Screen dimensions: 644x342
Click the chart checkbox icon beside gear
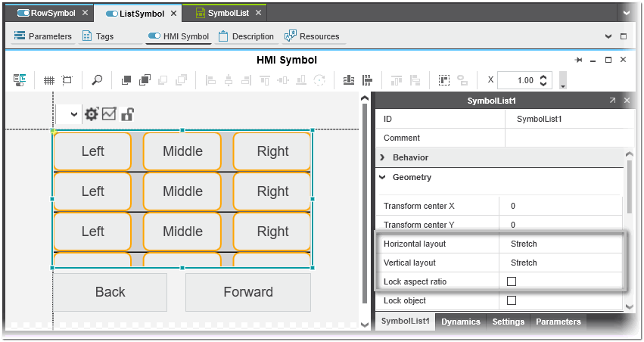pyautogui.click(x=109, y=114)
